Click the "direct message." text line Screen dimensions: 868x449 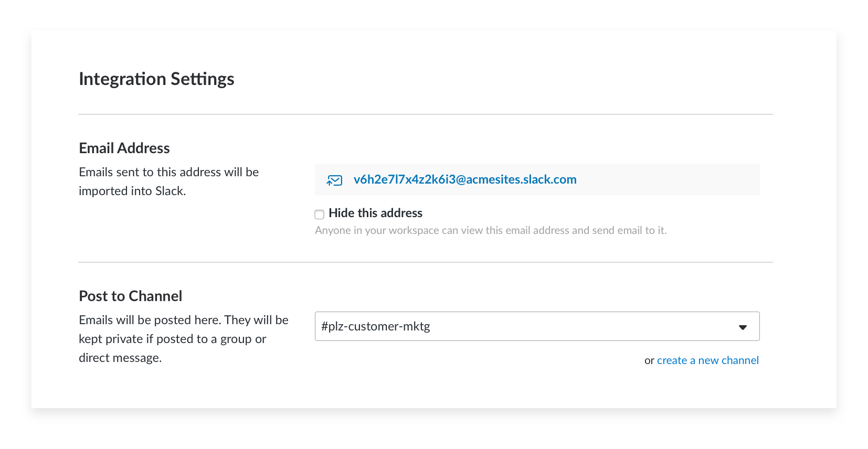pyautogui.click(x=120, y=358)
